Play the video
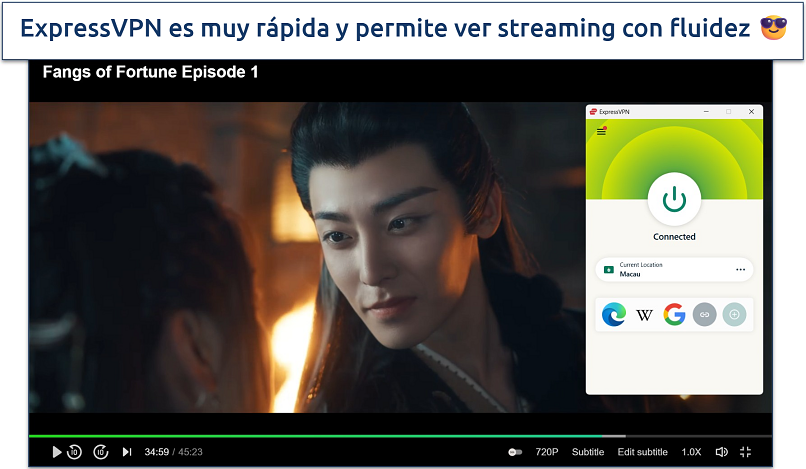Image resolution: width=806 pixels, height=469 pixels. [x=56, y=452]
